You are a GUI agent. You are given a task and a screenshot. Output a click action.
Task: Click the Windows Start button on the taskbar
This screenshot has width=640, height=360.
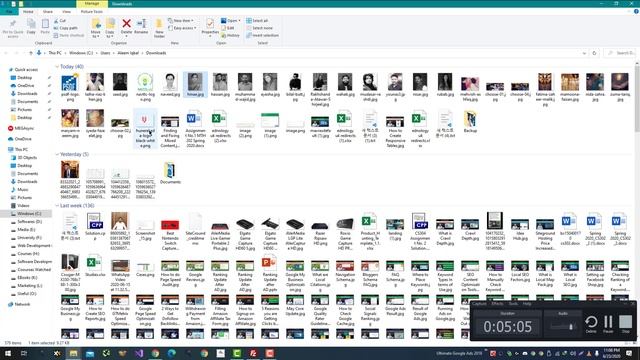pos(8,353)
